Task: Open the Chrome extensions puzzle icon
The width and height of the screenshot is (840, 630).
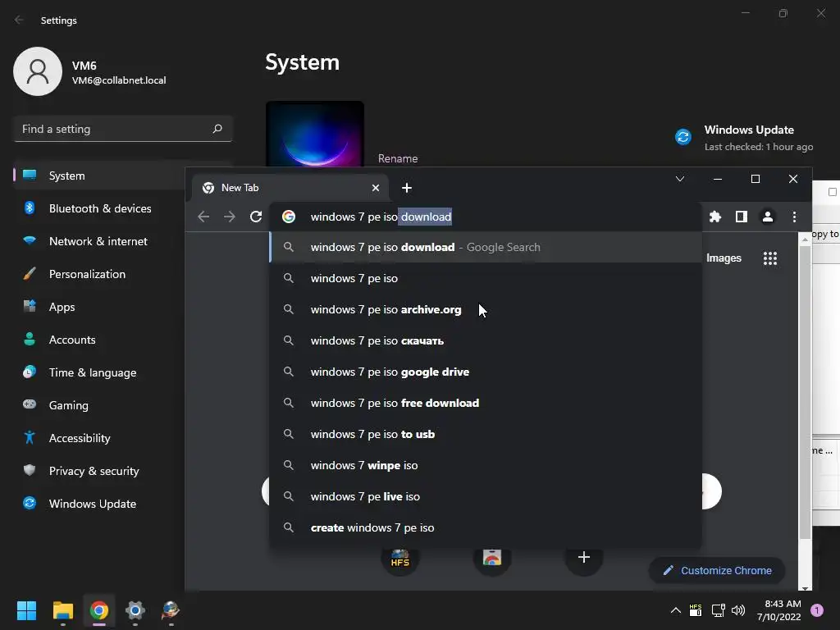Action: coord(715,217)
